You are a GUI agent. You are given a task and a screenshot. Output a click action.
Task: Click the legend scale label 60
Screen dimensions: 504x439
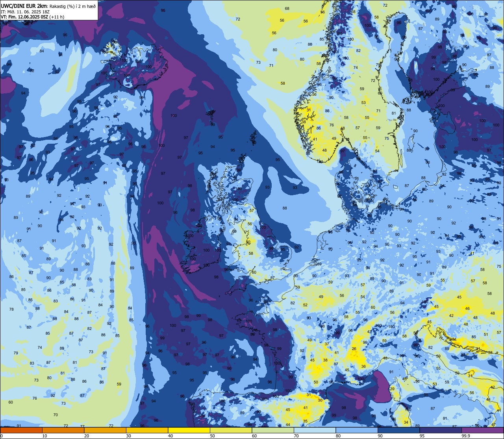pos(254,436)
